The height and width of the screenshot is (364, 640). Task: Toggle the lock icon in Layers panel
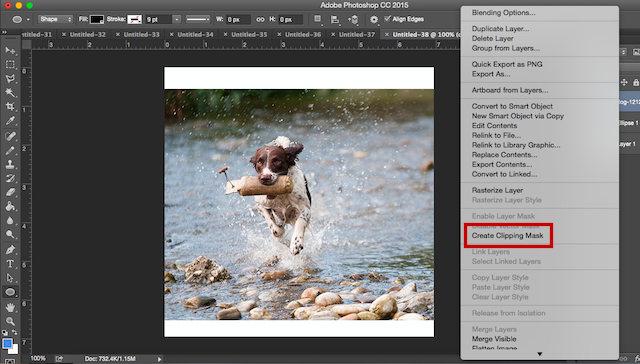[x=636, y=82]
